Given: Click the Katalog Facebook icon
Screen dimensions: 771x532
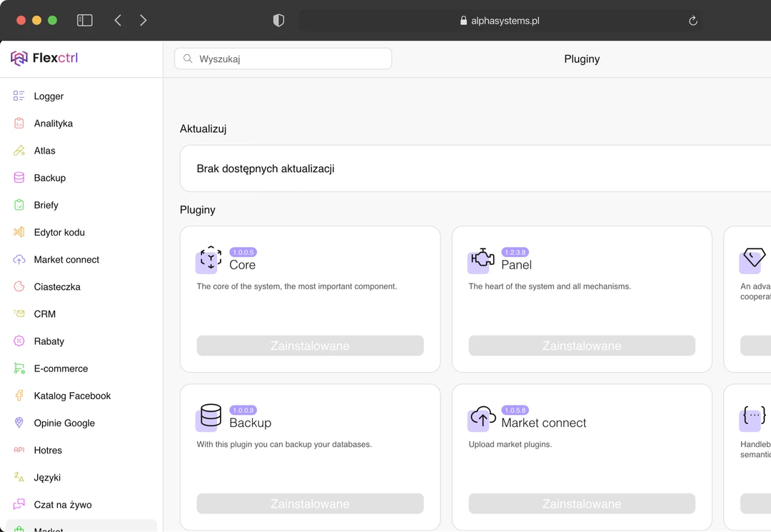Looking at the screenshot, I should 19,396.
